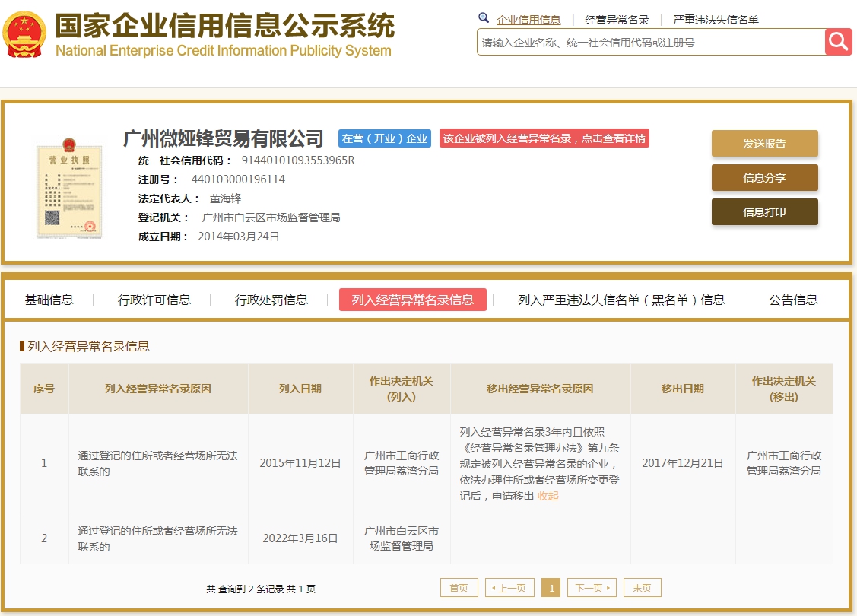Switch to the 基础信息 tab
This screenshot has height=616, width=857.
click(49, 300)
